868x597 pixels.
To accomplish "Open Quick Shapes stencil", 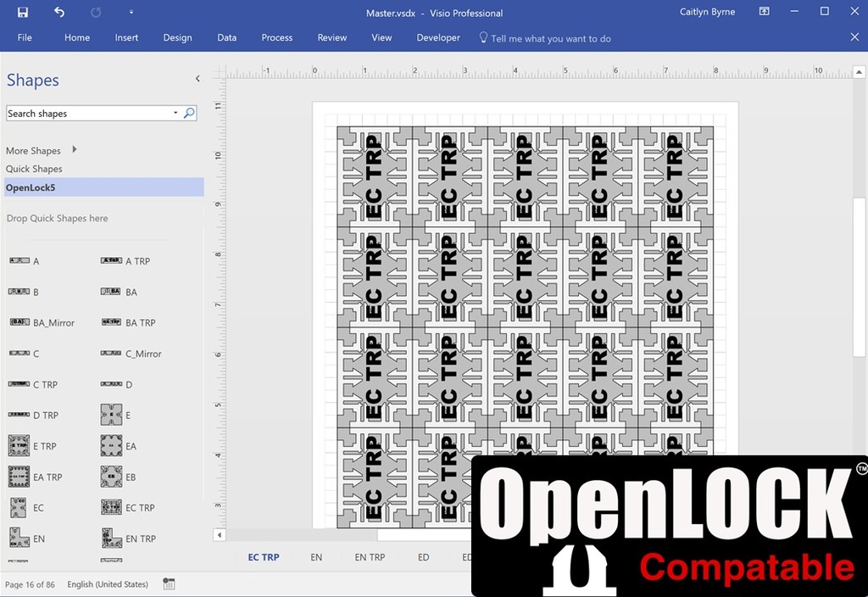I will (x=34, y=169).
